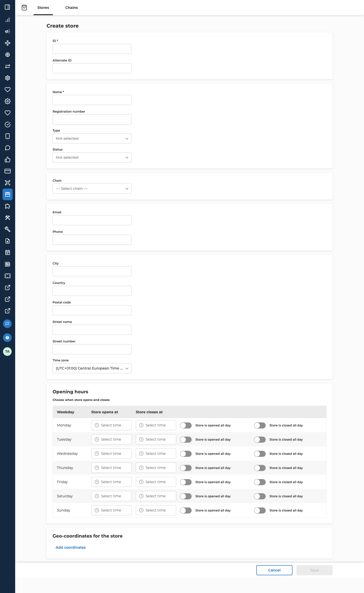364x593 pixels.
Task: Toggle Wednesday store is opened all day
Action: click(x=186, y=454)
